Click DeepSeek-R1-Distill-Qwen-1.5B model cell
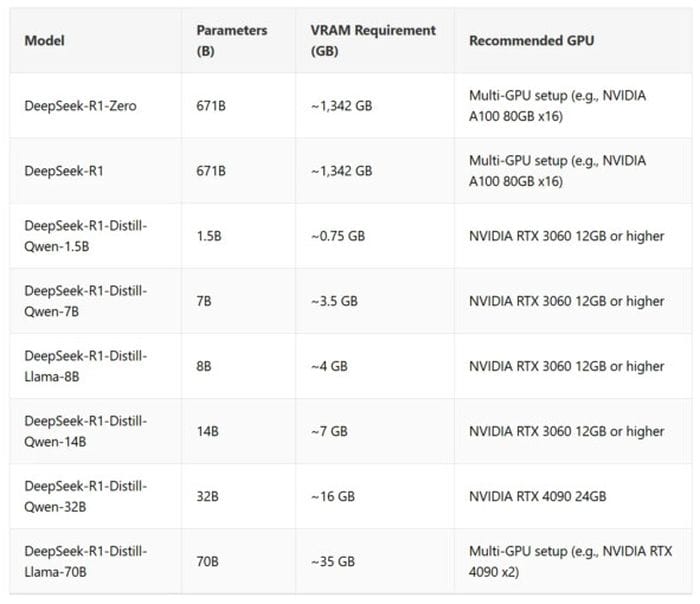This screenshot has width=700, height=604. [x=86, y=236]
